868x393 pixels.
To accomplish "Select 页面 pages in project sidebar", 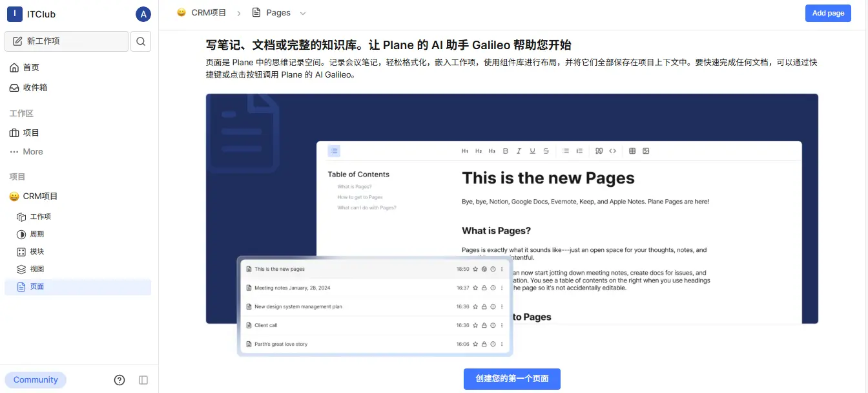I will [x=37, y=287].
